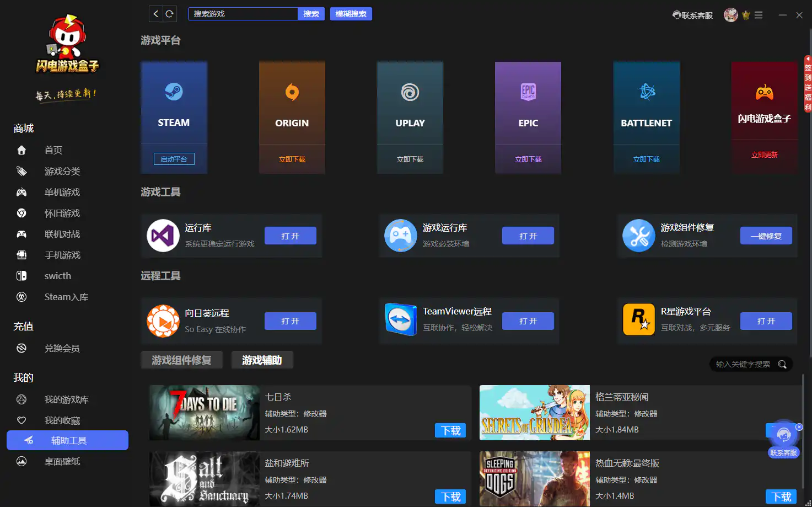Screen dimensions: 812x507
Task: Launch Steam with 启动平台 button
Action: 174,159
